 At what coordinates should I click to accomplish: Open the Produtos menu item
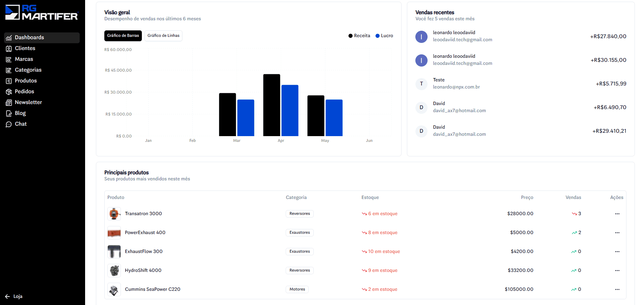[x=26, y=81]
